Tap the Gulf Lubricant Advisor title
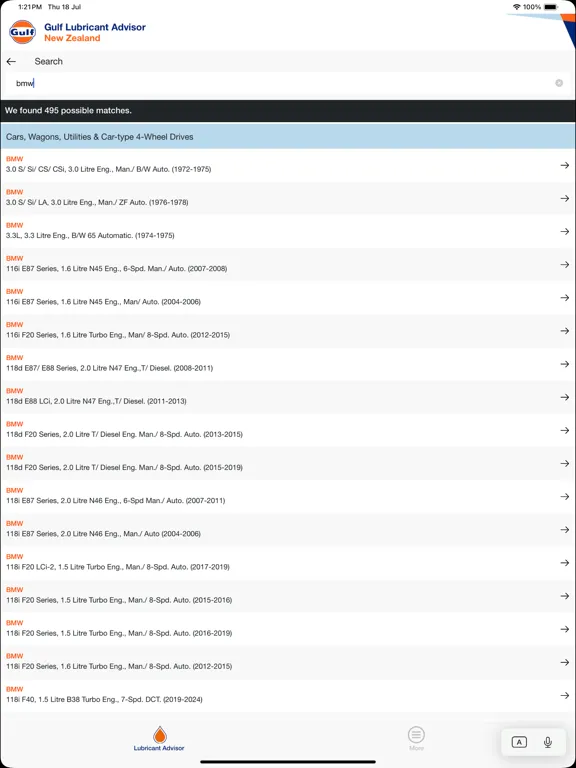This screenshot has width=576, height=768. pos(95,27)
